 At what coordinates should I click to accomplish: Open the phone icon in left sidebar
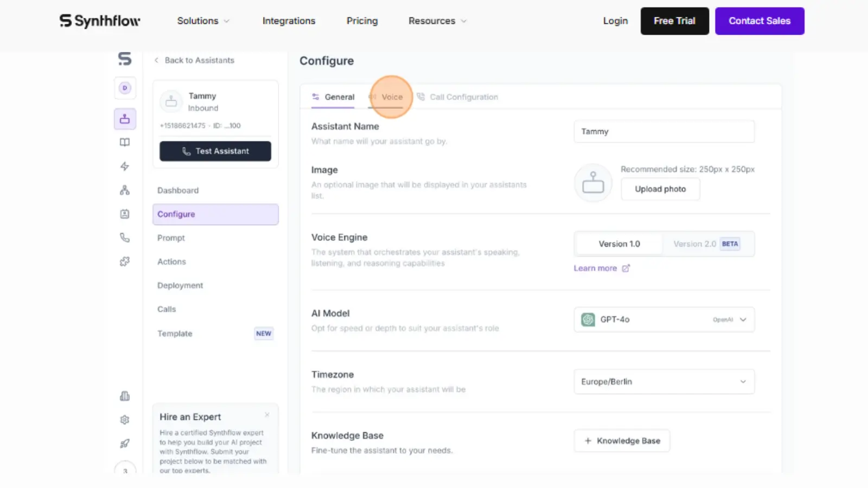125,237
